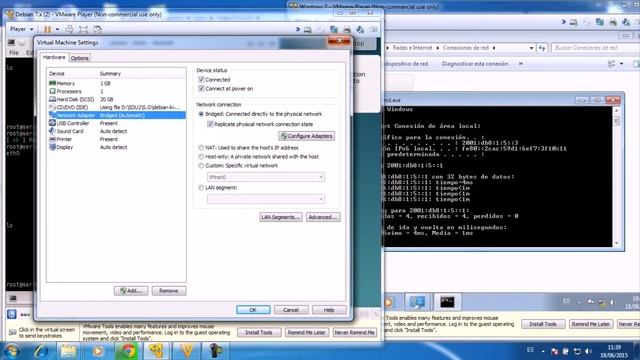Click the printer device icon in Debian toolbar
The height and width of the screenshot is (360, 640).
[x=347, y=29]
